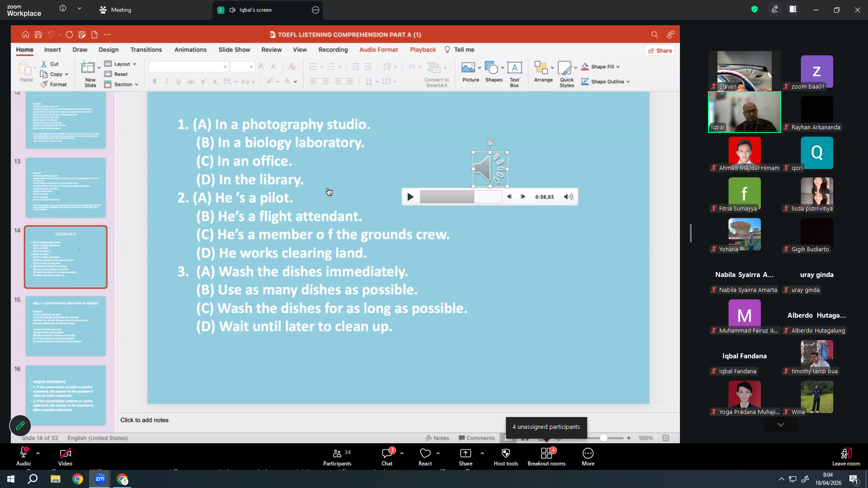The height and width of the screenshot is (488, 868).
Task: Click the PowerPoint home icon in title bar
Action: click(25, 34)
